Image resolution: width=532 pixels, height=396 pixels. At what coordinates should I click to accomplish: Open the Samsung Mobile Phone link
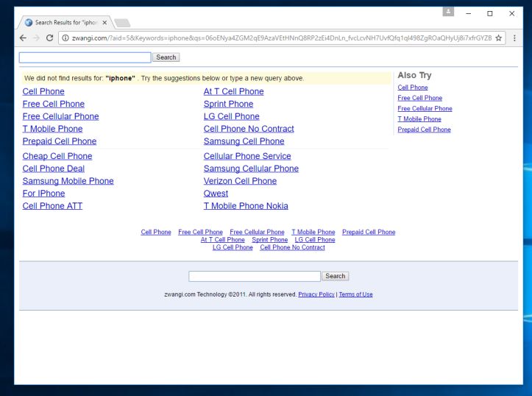(x=68, y=181)
